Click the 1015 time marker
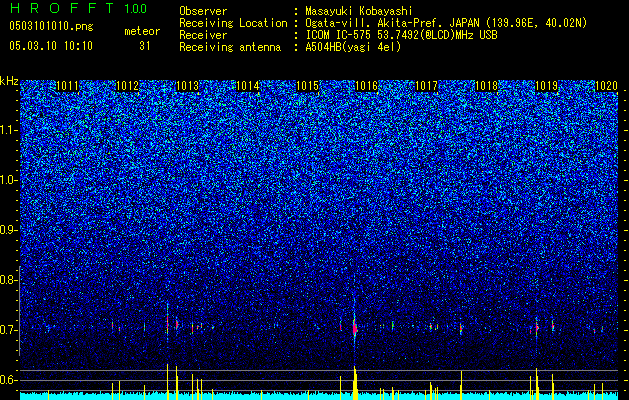The width and height of the screenshot is (629, 400). pyautogui.click(x=307, y=86)
